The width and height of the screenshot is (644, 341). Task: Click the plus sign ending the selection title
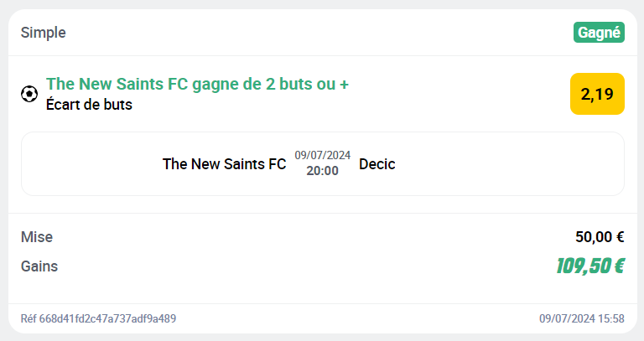pos(344,84)
